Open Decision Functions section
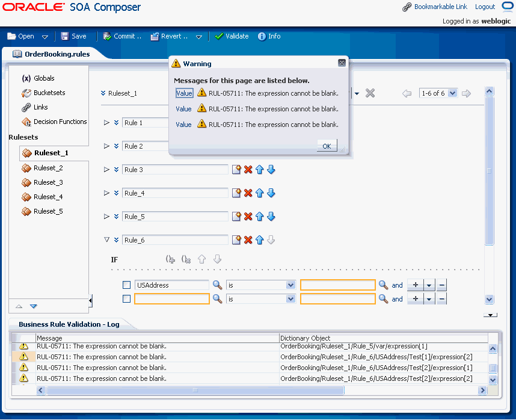The width and height of the screenshot is (516, 420). (54, 122)
